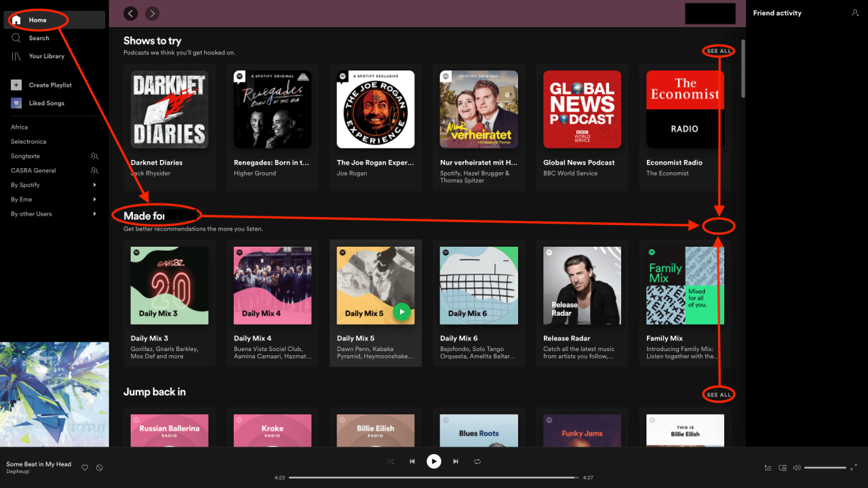Click the block/hide song icon in player bar
This screenshot has width=868, height=488.
[99, 468]
